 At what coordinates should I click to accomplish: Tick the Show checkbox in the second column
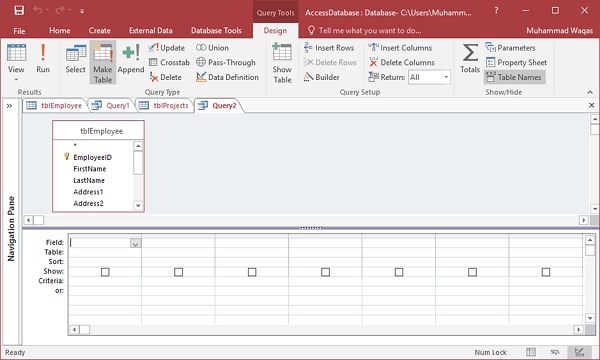pos(178,272)
